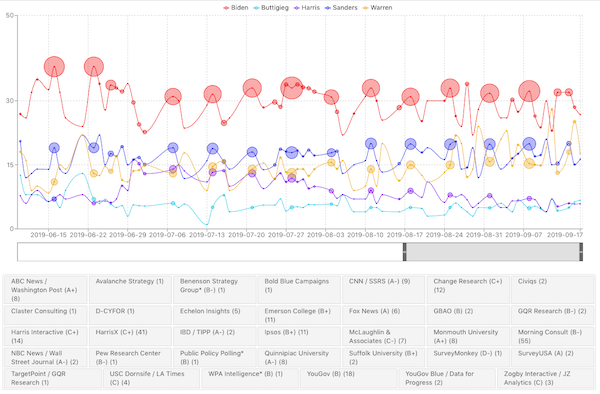The image size is (600, 394).
Task: Select the ABC News / Washington Post pollster filter
Action: coord(46,290)
